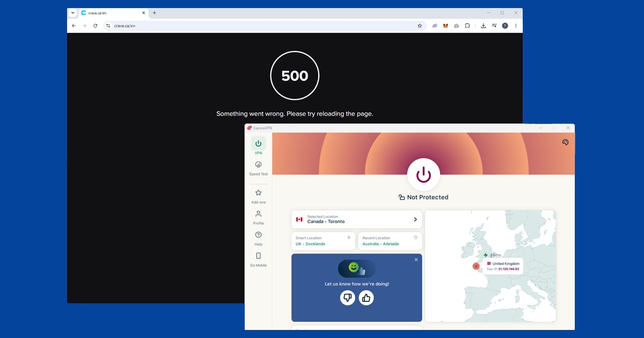Open a new Chrome tab with plus
This screenshot has height=338, width=644.
pyautogui.click(x=155, y=13)
